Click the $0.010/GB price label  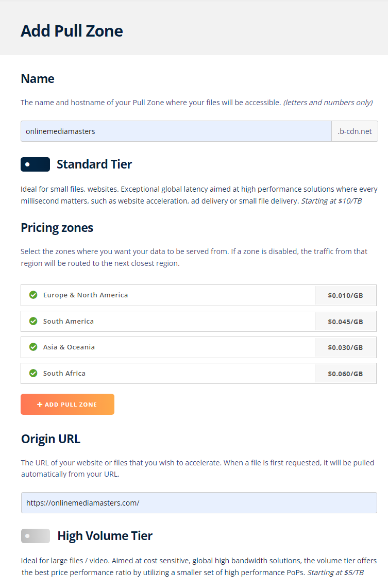click(345, 296)
